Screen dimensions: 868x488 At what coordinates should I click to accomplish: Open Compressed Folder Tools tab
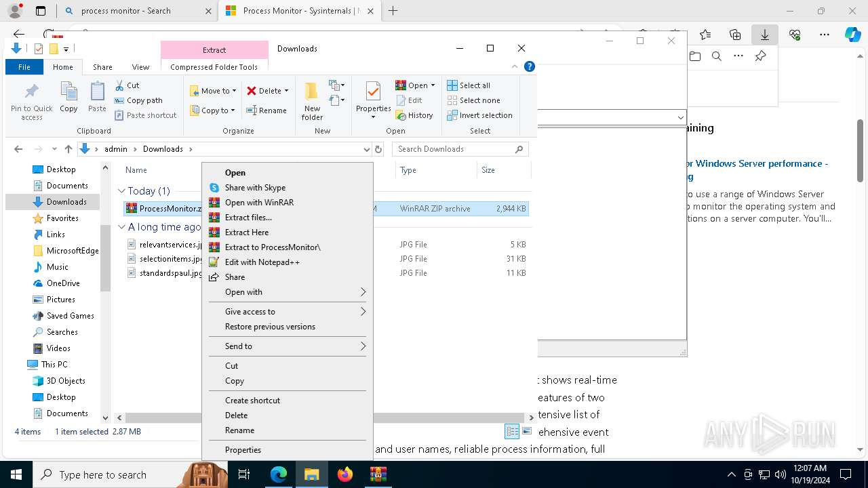click(x=214, y=67)
